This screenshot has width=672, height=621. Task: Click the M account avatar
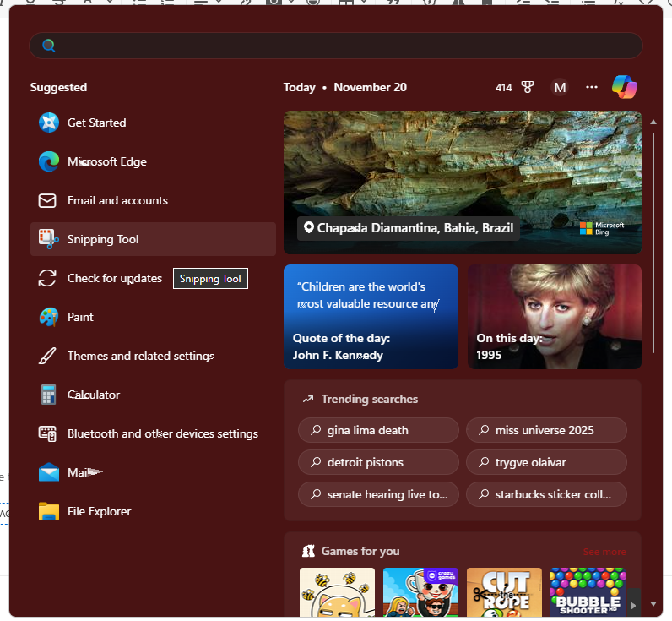(560, 88)
